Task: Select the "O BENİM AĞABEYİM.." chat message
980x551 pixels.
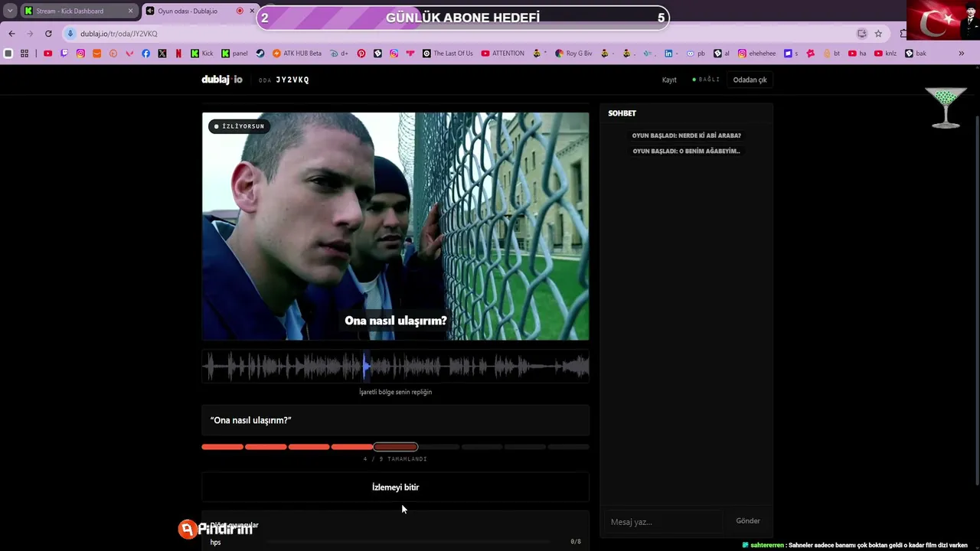Action: pos(687,151)
